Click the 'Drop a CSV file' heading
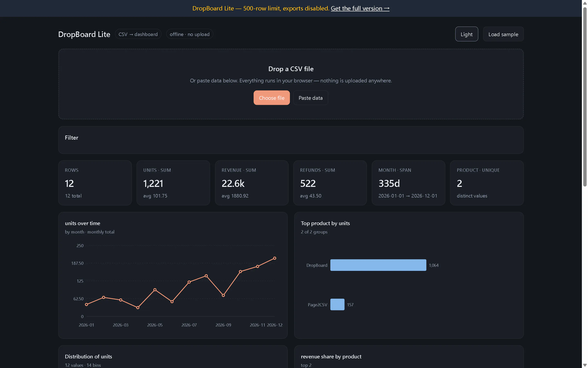Image resolution: width=588 pixels, height=368 pixels. point(291,69)
